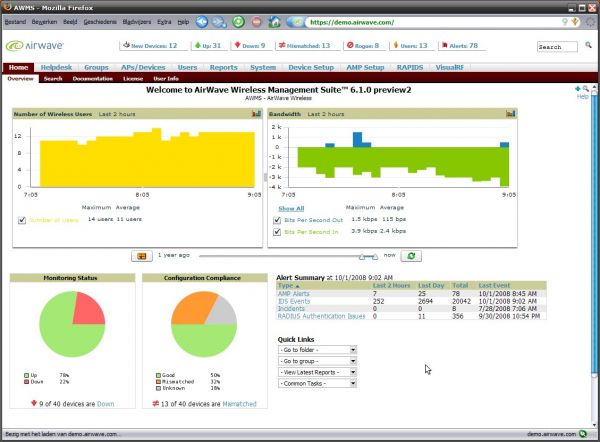Click the mismatch icon by '13 of 40 devices'

(155, 403)
